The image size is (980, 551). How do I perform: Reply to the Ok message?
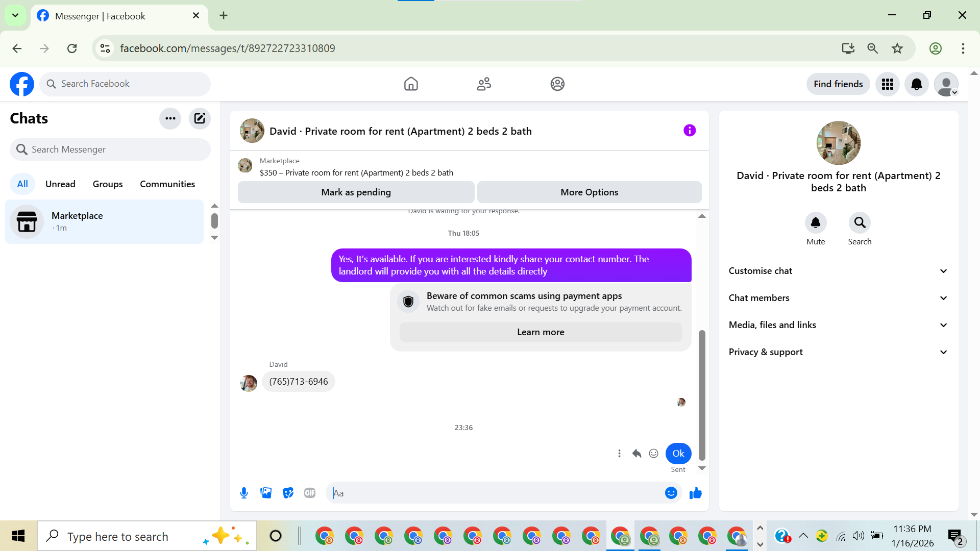point(636,454)
